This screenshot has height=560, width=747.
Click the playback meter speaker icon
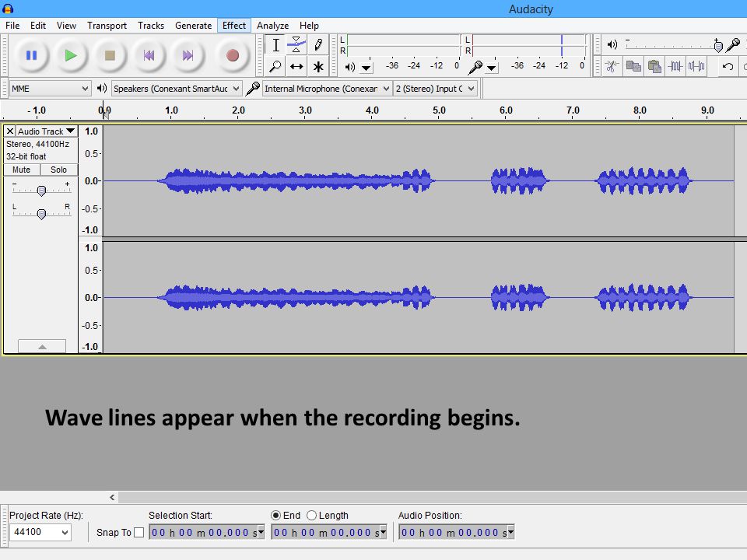349,67
